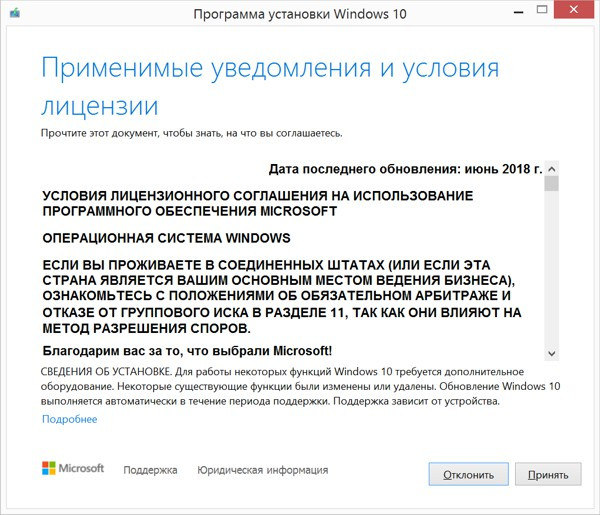
Task: Minimize the Windows 10 setup window
Action: click(x=518, y=11)
